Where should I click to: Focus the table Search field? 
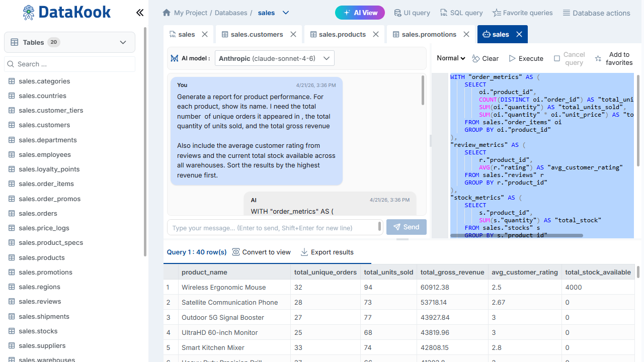click(x=69, y=64)
